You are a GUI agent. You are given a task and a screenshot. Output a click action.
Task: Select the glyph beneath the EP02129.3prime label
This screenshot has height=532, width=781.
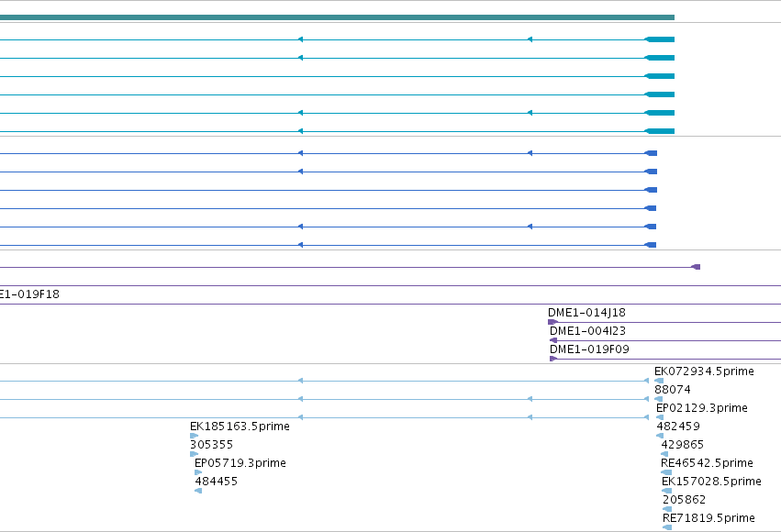[660, 417]
